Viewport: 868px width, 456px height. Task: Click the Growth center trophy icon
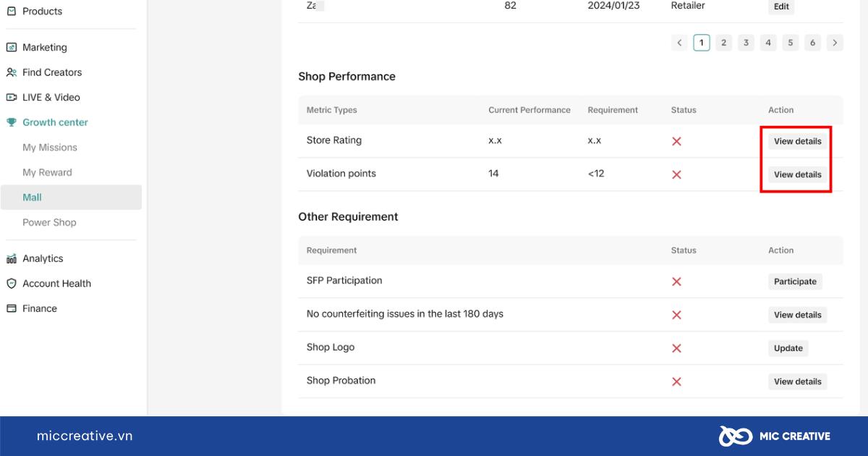tap(11, 122)
